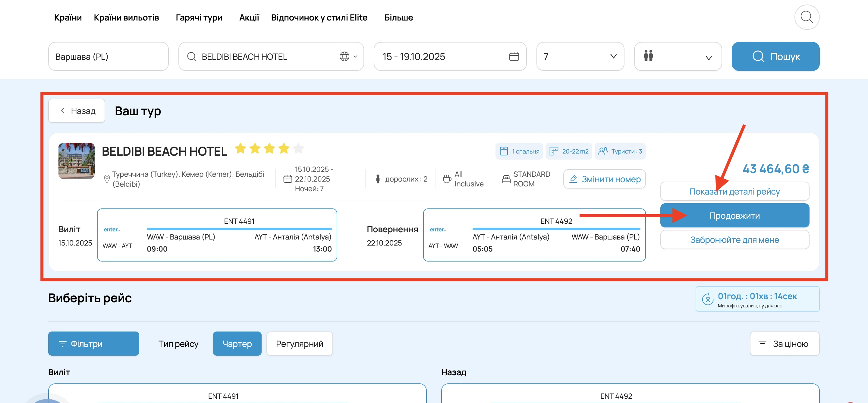Click the arrival time 13:00

[x=322, y=249]
